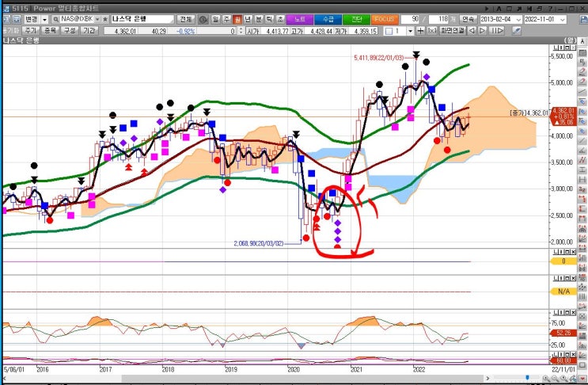
Task: Click the round refresh icon beside 전체
Action: pos(203,19)
